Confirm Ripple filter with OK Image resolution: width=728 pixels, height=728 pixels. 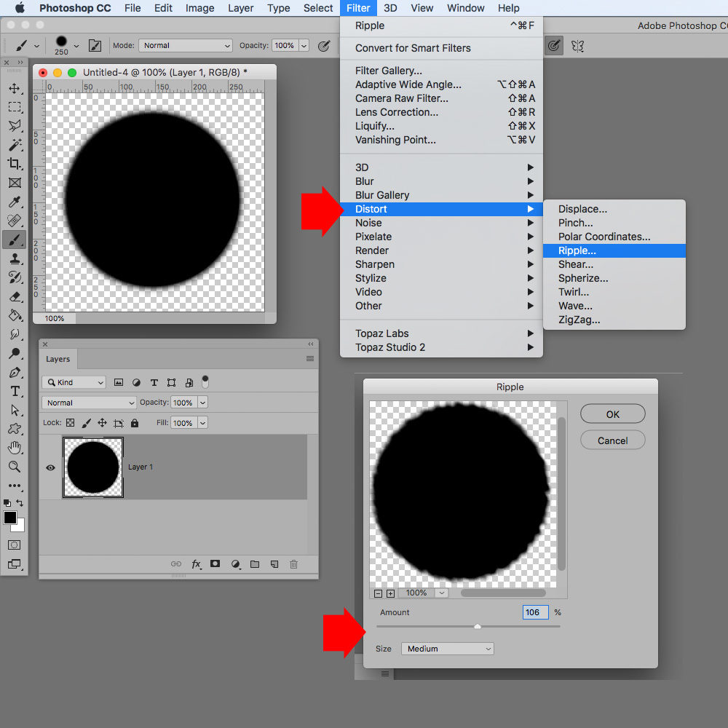point(612,414)
